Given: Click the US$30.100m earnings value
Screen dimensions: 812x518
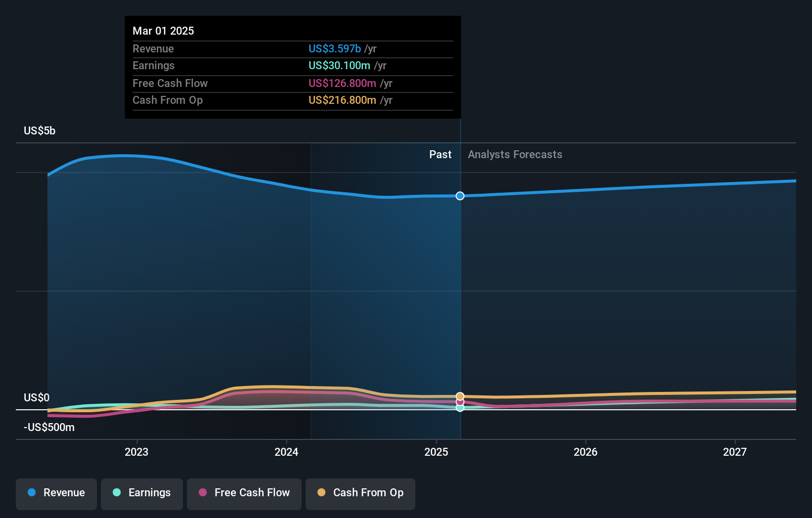Looking at the screenshot, I should point(339,65).
